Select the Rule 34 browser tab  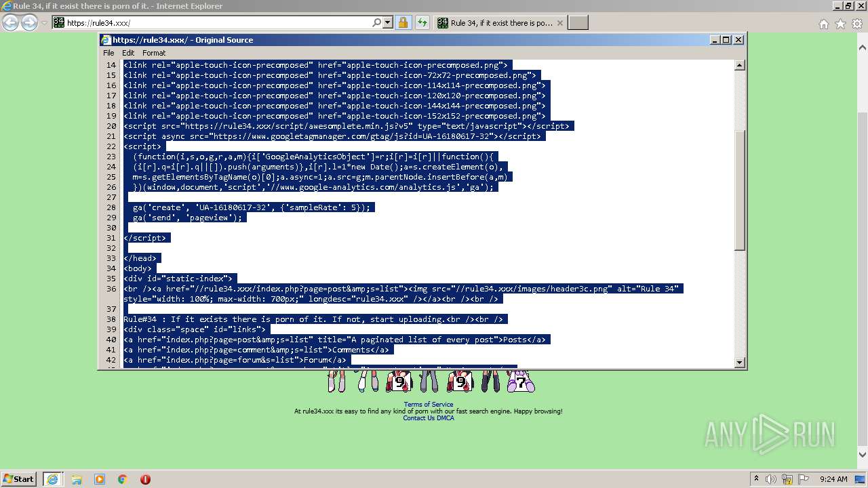(500, 23)
